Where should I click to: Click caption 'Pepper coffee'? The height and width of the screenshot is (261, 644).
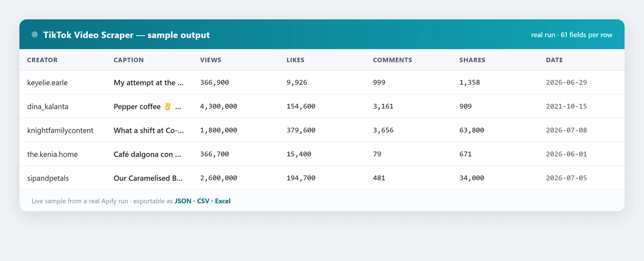(x=137, y=107)
